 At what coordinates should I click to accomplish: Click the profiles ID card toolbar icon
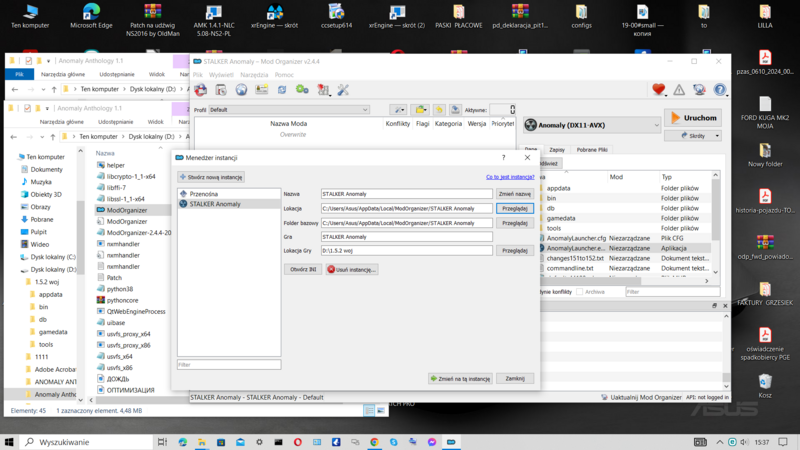tap(262, 90)
